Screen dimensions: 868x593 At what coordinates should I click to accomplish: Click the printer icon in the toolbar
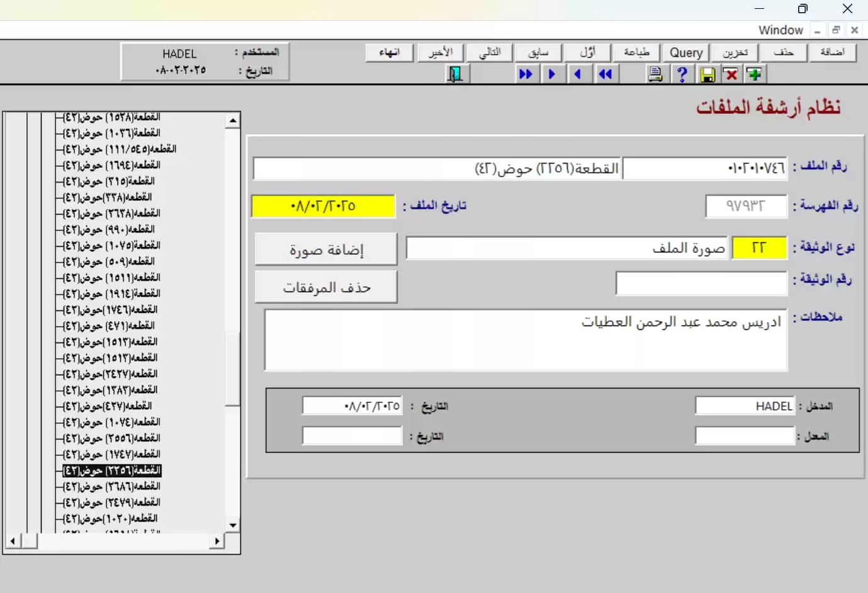[655, 74]
